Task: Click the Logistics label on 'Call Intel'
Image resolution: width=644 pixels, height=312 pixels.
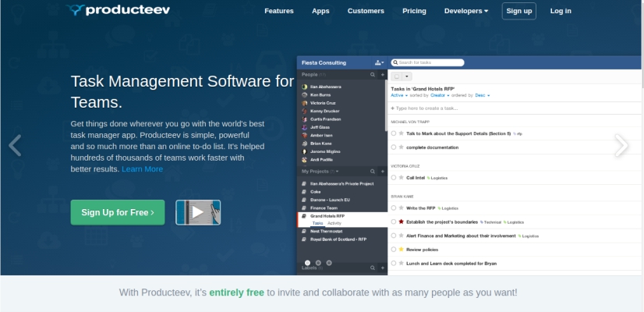Action: coord(437,178)
